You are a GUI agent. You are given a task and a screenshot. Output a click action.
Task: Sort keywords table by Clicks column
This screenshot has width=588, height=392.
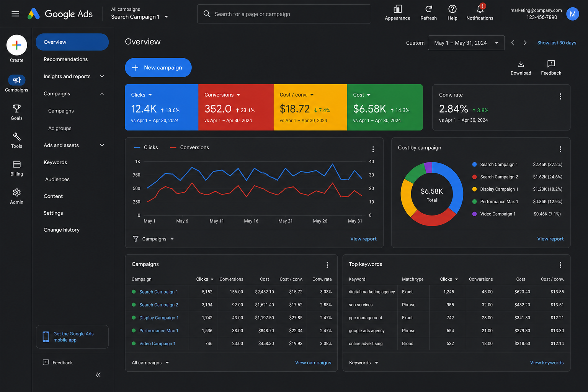coord(449,279)
